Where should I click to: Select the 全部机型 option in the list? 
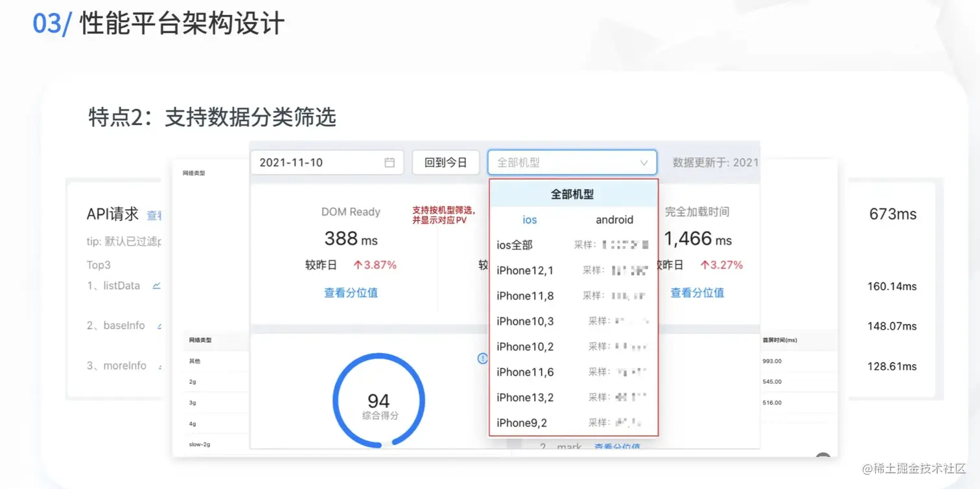tap(573, 194)
